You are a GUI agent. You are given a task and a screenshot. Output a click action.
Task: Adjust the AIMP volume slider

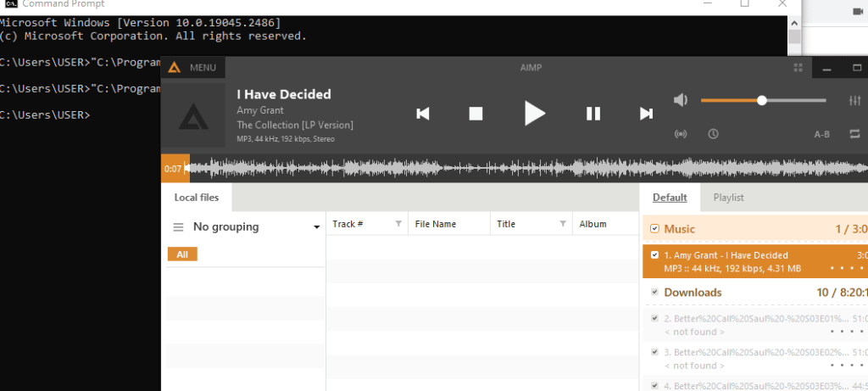pos(764,100)
